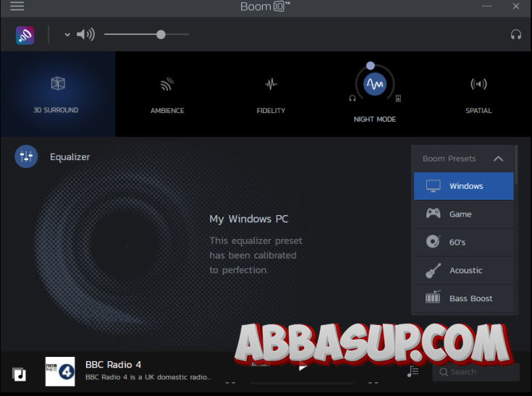This screenshot has height=396, width=532.
Task: Click the magnifier icon in Search
Action: pos(444,372)
